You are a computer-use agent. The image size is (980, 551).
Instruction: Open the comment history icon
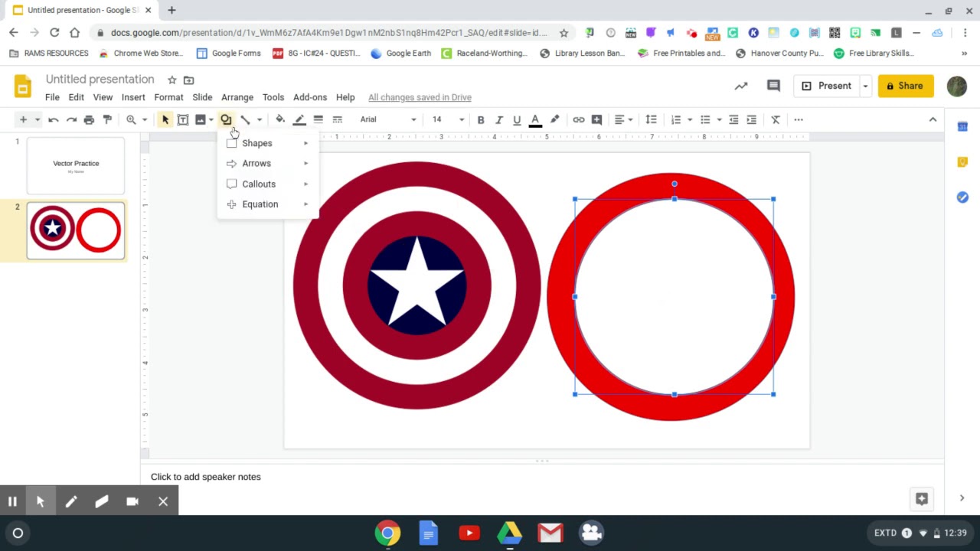[773, 86]
